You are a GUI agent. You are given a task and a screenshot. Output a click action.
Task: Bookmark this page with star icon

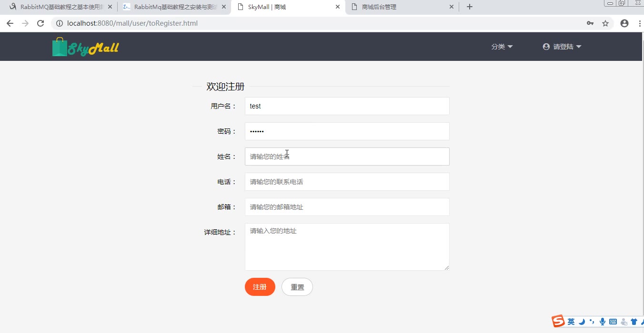pyautogui.click(x=605, y=23)
